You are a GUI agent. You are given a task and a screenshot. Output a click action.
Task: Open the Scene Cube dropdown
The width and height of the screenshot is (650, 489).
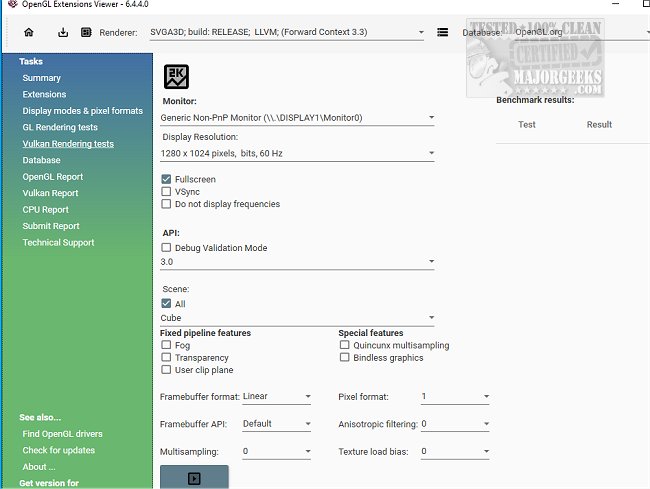click(x=297, y=318)
